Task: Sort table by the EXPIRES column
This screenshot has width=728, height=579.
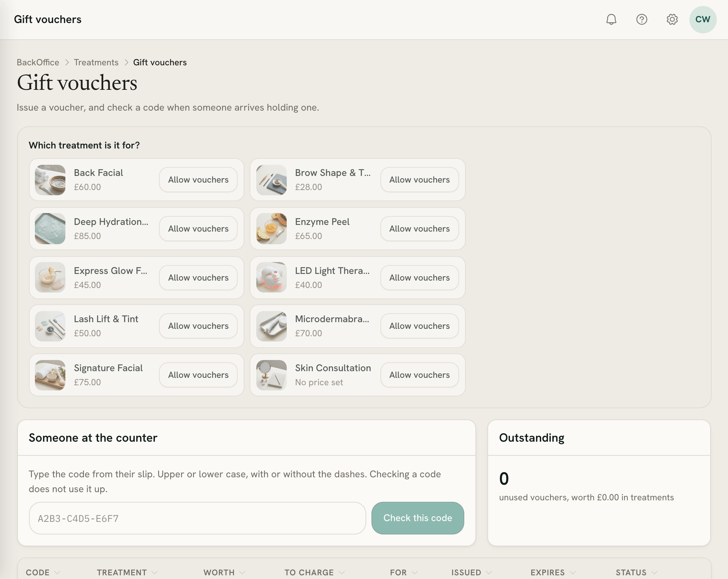Action: click(553, 572)
